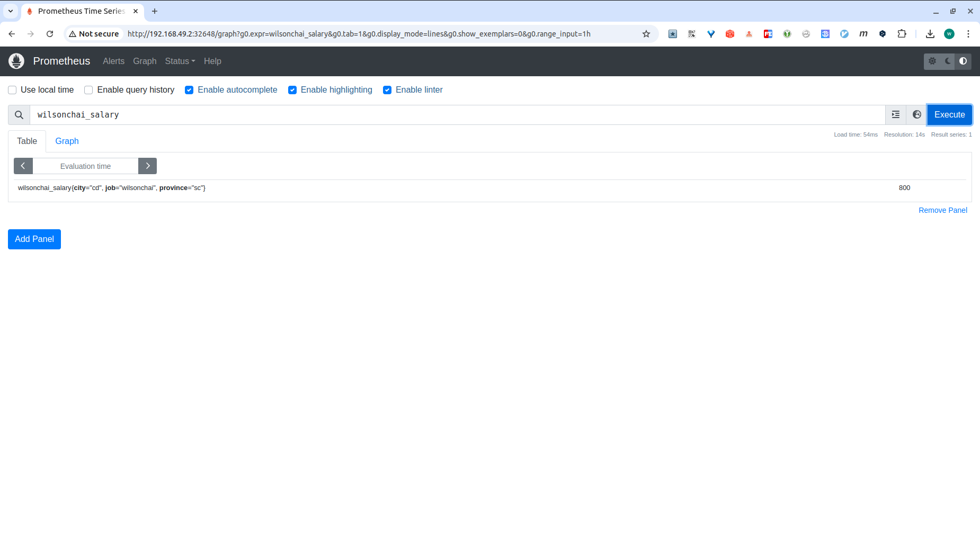Select the wilsonchai_salary result series text
The height and width of the screenshot is (558, 980).
(x=112, y=188)
